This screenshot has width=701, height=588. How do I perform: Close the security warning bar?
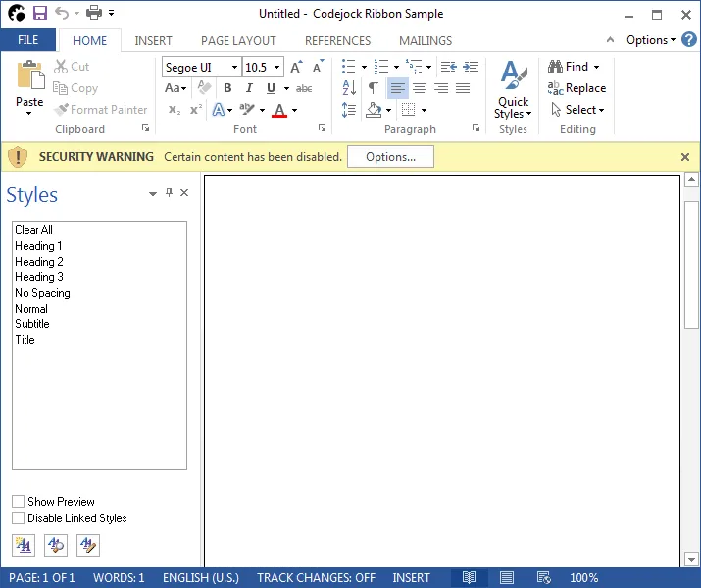coord(685,157)
